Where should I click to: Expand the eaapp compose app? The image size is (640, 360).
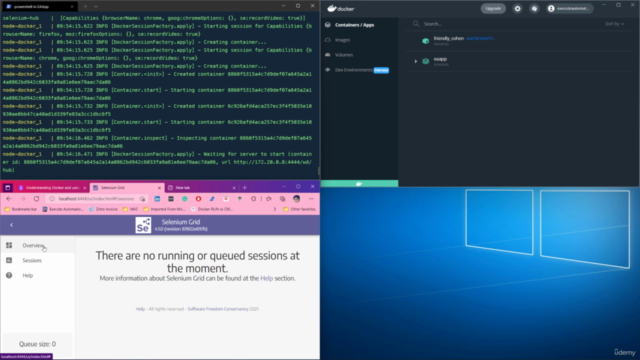click(416, 61)
